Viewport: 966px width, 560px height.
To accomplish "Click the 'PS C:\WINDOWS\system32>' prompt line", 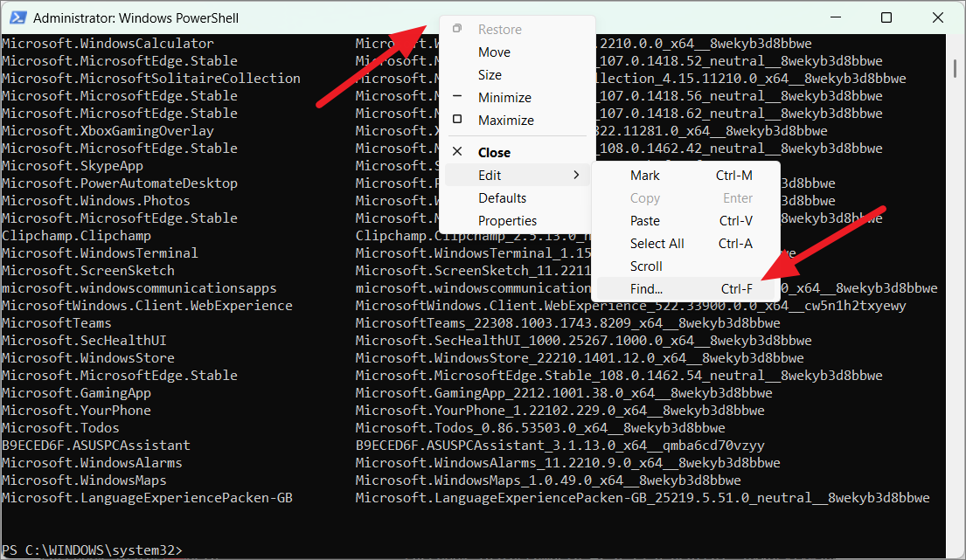I will 93,550.
